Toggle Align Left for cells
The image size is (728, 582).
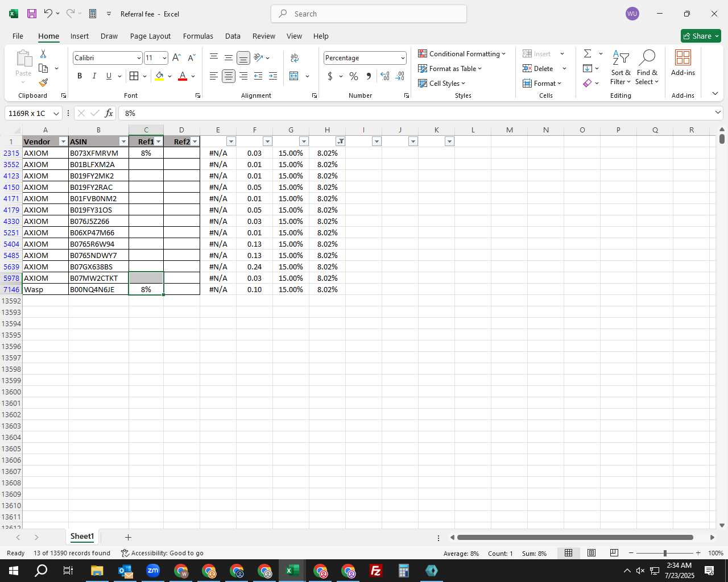214,76
